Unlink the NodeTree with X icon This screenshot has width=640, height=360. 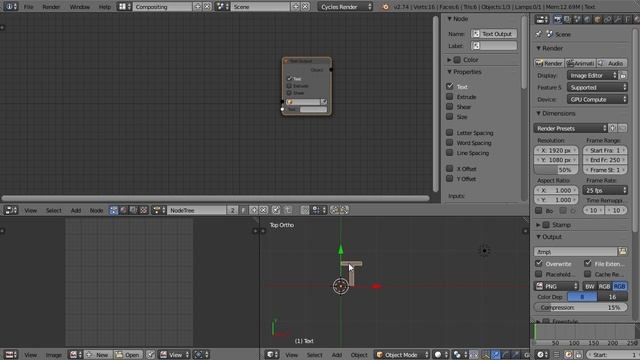263,210
